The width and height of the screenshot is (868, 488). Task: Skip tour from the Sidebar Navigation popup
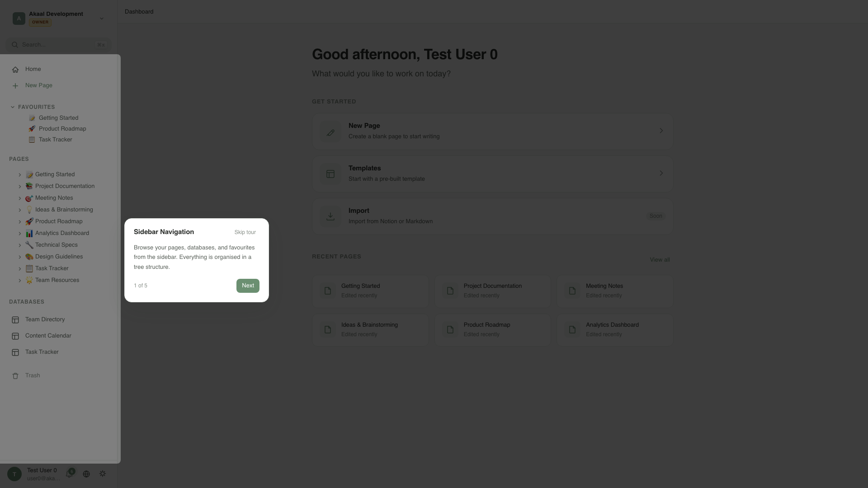click(x=245, y=232)
